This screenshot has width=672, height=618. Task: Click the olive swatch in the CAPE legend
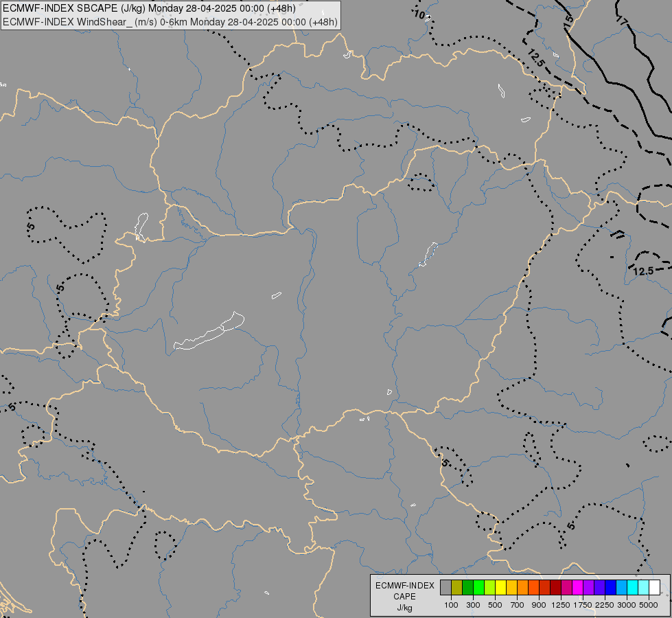(x=457, y=587)
